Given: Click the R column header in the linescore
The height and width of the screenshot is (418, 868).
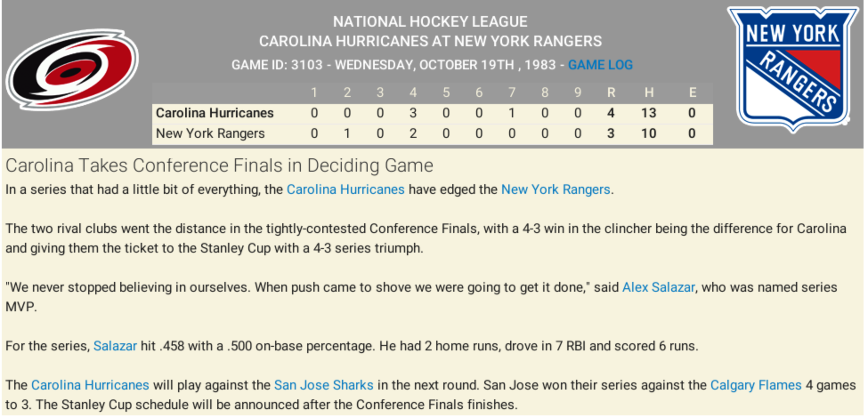Looking at the screenshot, I should point(611,92).
